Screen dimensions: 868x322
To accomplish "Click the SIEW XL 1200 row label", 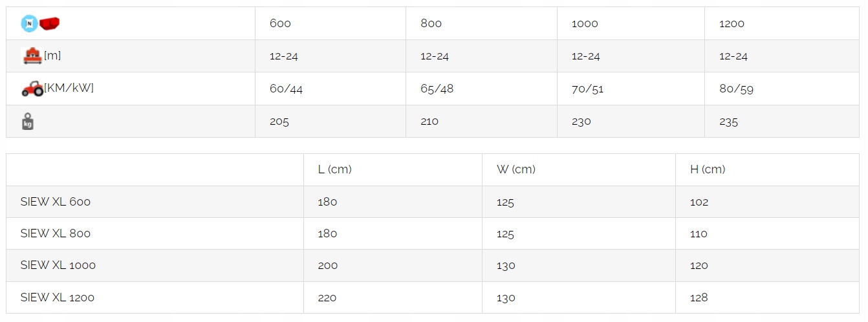I will pyautogui.click(x=58, y=297).
